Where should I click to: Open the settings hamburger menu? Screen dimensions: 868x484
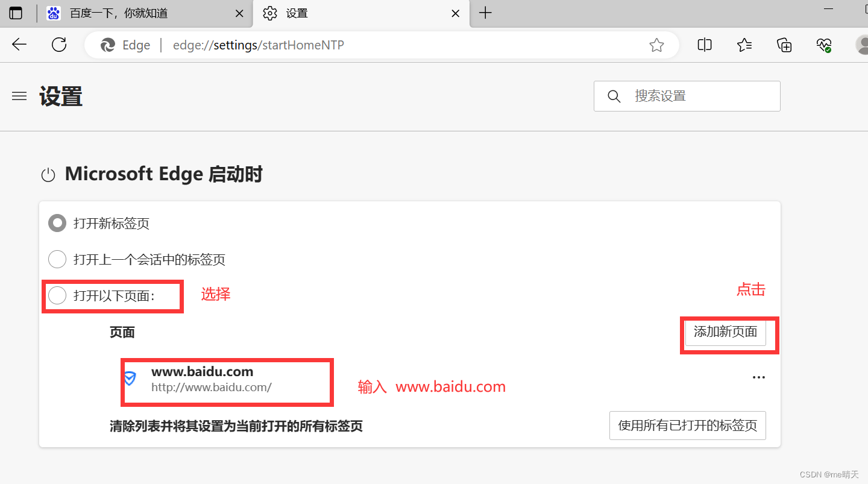click(19, 96)
